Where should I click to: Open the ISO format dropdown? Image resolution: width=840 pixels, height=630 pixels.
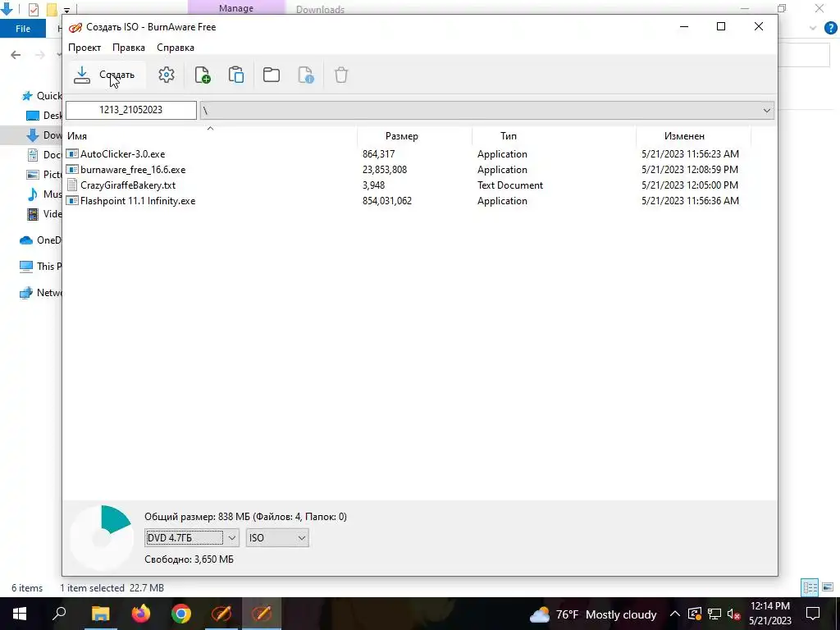(x=277, y=538)
